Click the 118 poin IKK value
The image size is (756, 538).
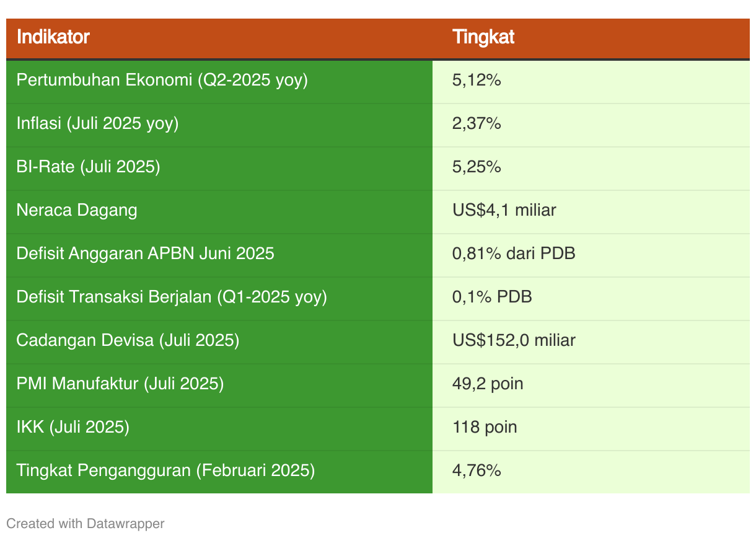(485, 427)
